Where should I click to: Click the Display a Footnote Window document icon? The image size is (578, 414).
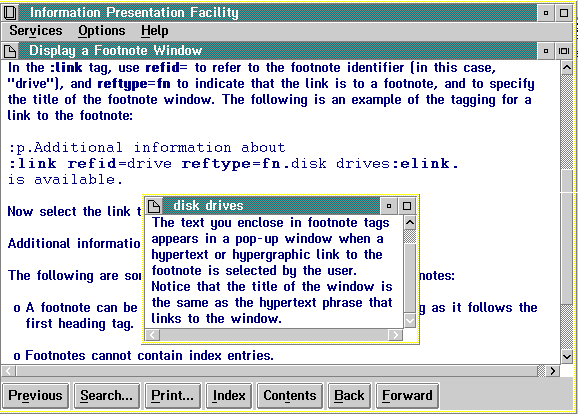pyautogui.click(x=10, y=51)
